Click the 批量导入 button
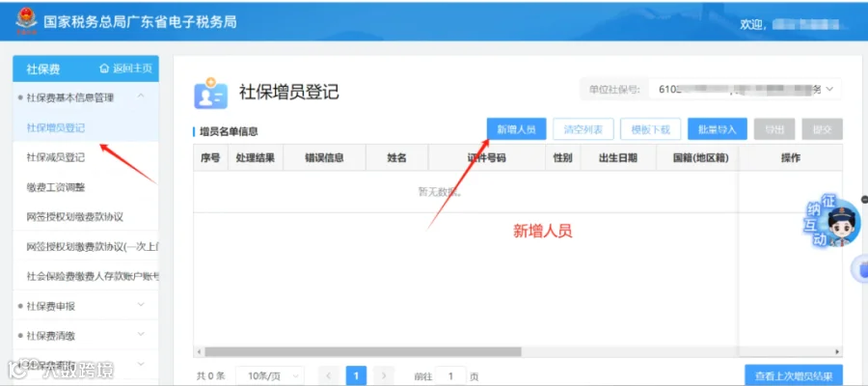The width and height of the screenshot is (868, 386). tap(718, 129)
